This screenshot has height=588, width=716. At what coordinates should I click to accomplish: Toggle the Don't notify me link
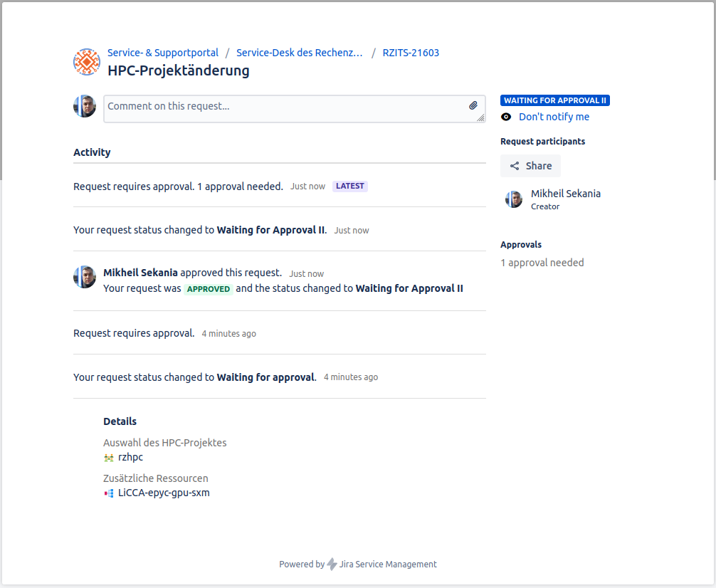tap(554, 117)
